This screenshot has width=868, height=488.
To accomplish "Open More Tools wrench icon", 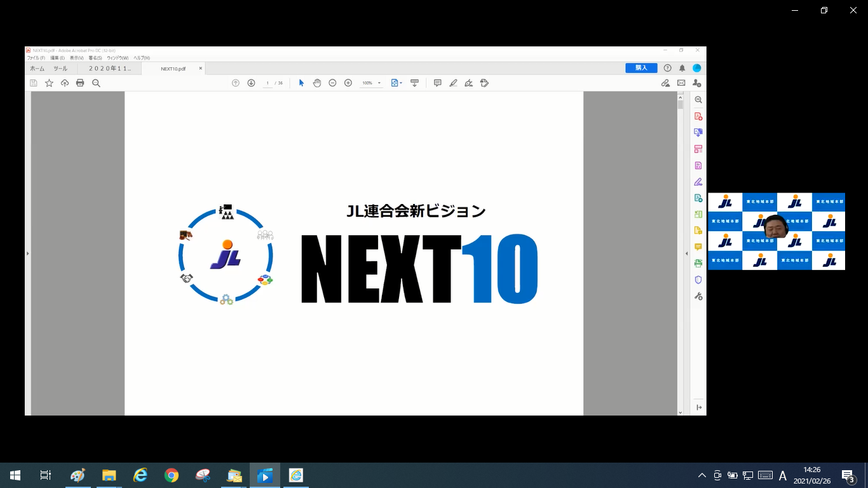I will 698,296.
